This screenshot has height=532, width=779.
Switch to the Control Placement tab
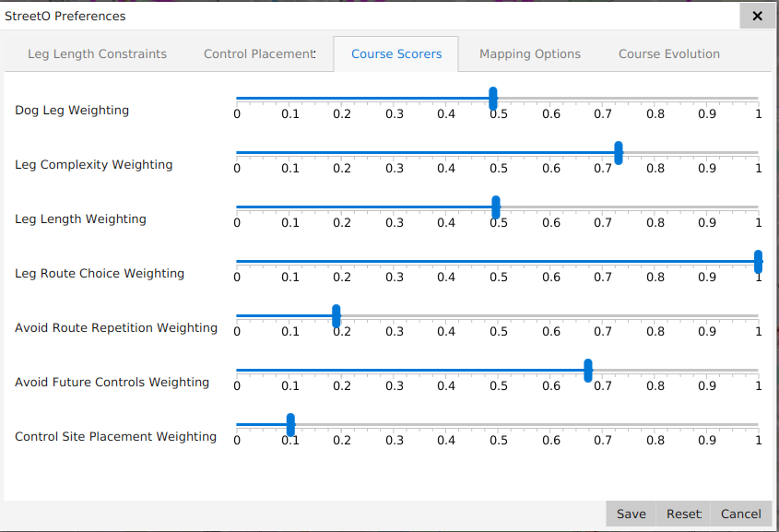(x=259, y=54)
